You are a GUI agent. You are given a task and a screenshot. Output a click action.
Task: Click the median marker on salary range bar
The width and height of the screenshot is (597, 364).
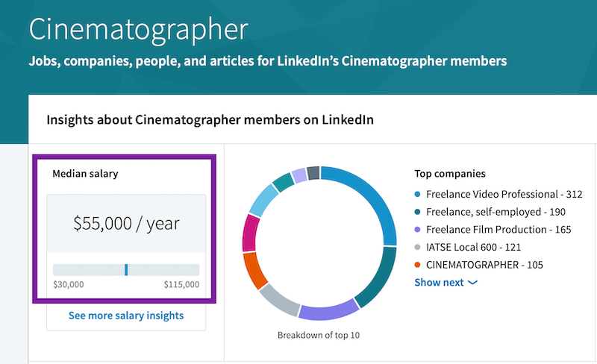coord(126,269)
